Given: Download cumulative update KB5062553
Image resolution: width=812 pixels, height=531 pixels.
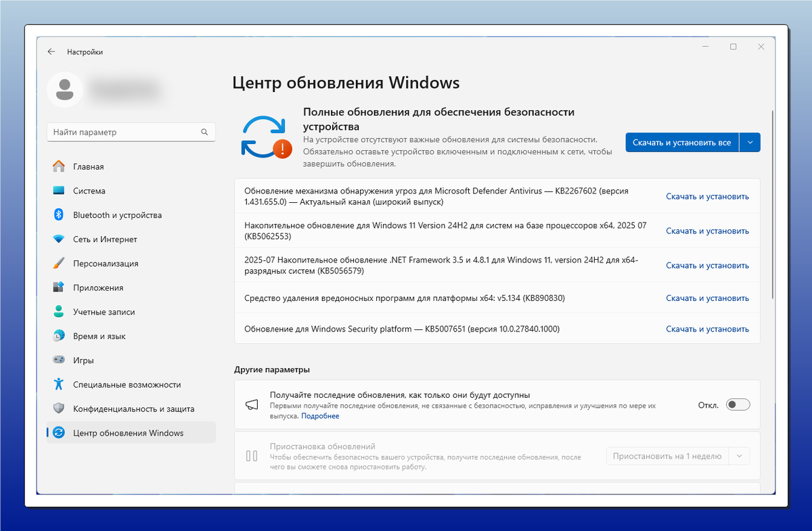Looking at the screenshot, I should coord(707,231).
